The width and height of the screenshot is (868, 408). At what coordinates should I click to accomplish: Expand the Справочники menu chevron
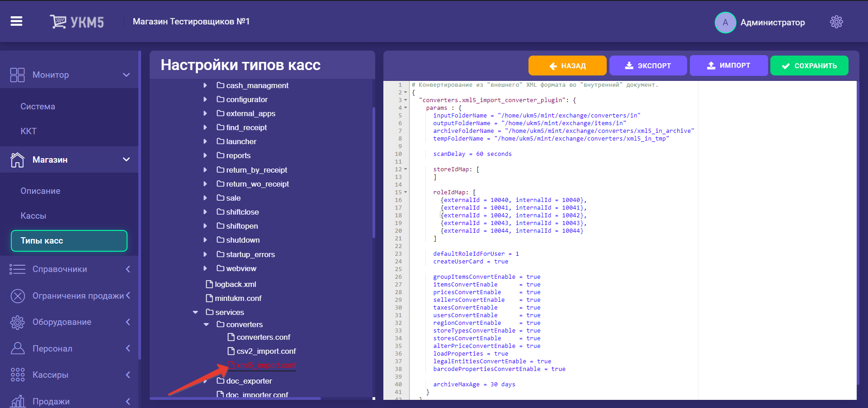tap(128, 269)
